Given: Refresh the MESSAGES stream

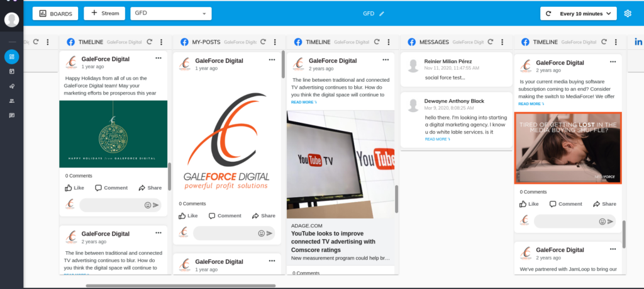Looking at the screenshot, I should [491, 42].
